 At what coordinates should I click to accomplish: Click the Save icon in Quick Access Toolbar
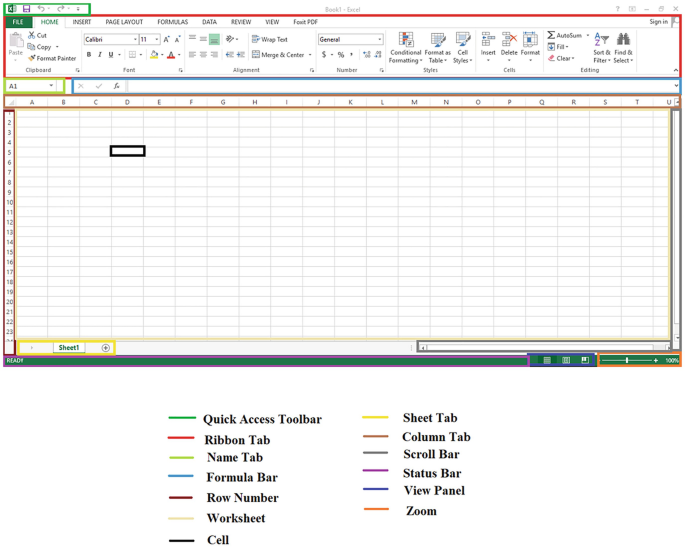(26, 8)
